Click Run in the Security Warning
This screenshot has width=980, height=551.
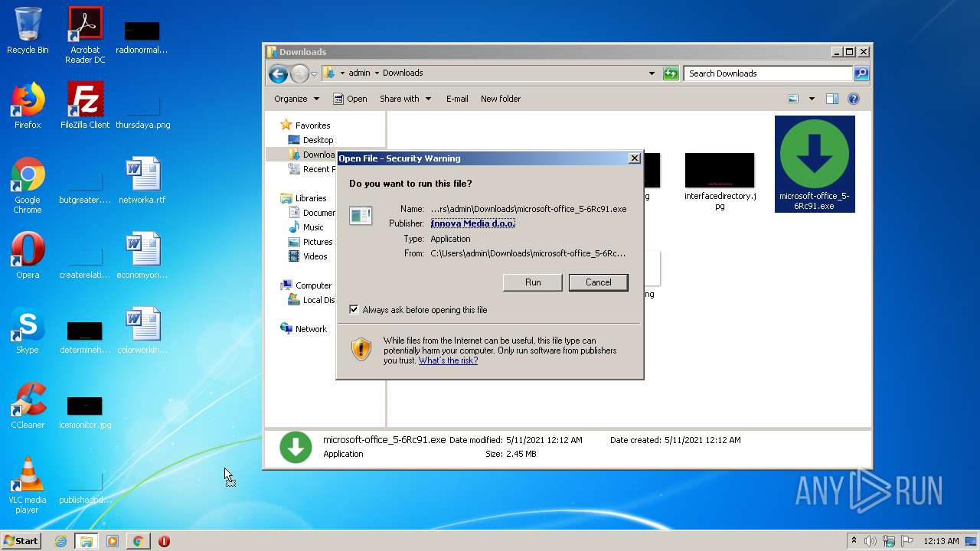(533, 282)
